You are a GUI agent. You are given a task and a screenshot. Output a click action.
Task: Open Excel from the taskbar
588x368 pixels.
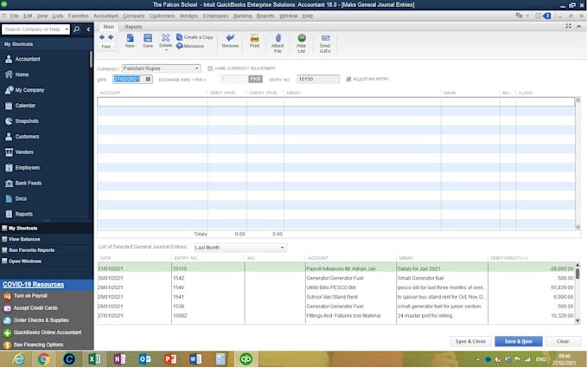(94, 359)
